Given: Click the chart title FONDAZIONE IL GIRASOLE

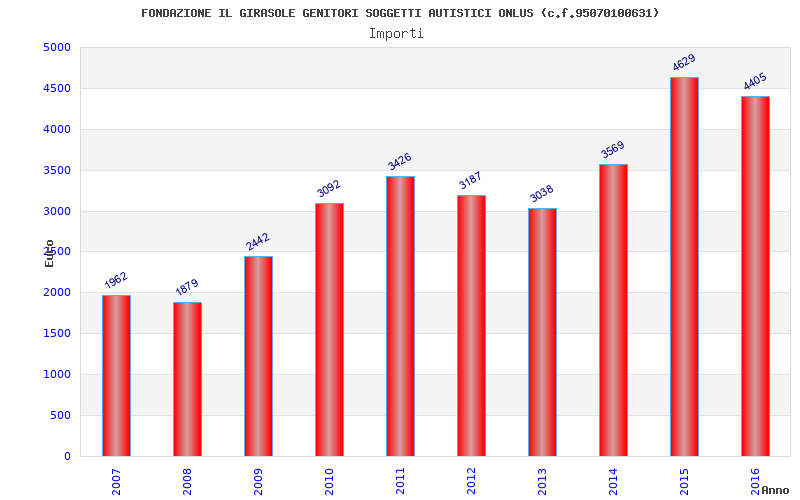Looking at the screenshot, I should [400, 13].
